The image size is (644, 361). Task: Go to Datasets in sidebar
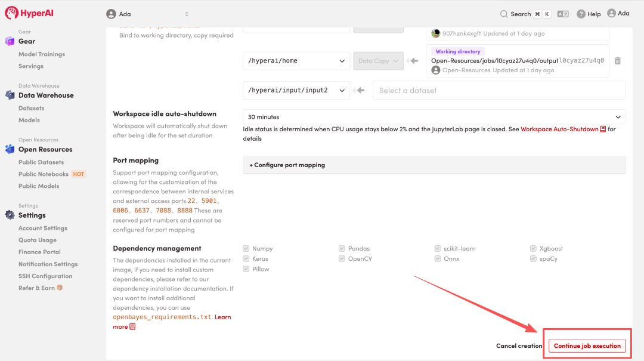[x=31, y=108]
